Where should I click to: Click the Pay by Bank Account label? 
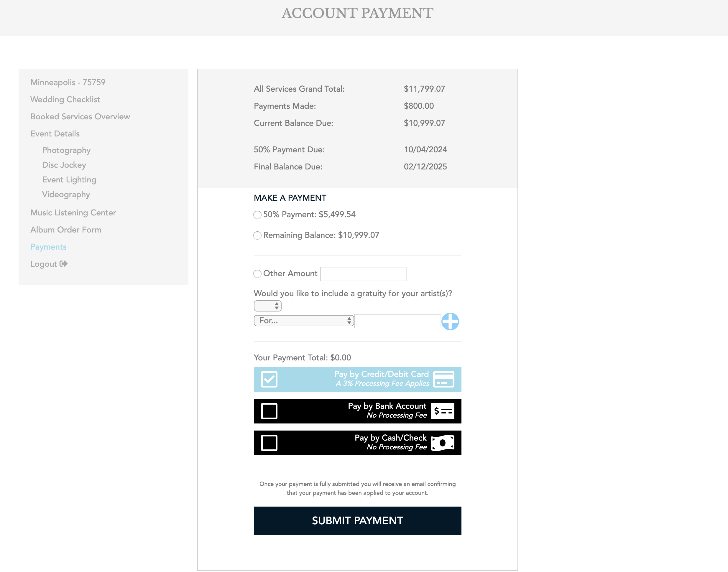point(387,406)
